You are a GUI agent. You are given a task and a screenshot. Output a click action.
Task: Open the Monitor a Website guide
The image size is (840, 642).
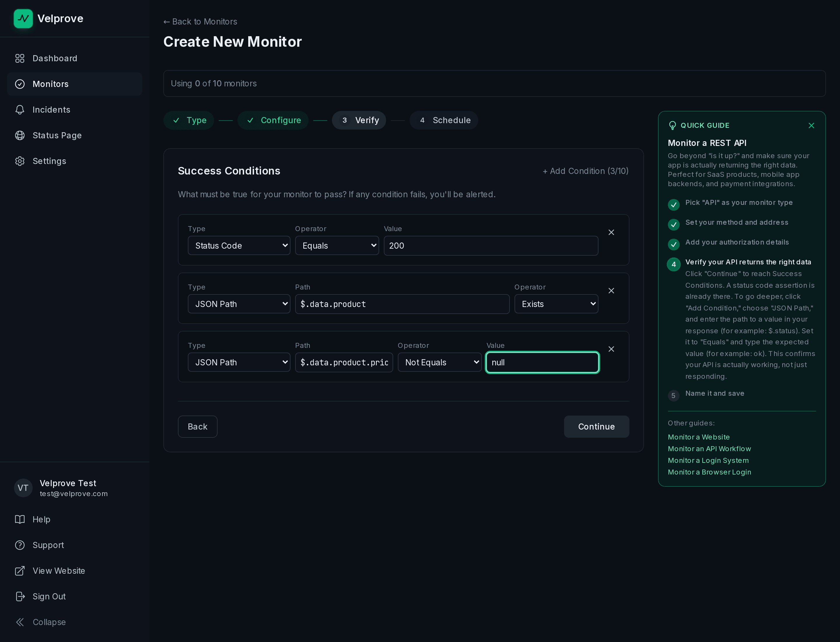pyautogui.click(x=699, y=437)
